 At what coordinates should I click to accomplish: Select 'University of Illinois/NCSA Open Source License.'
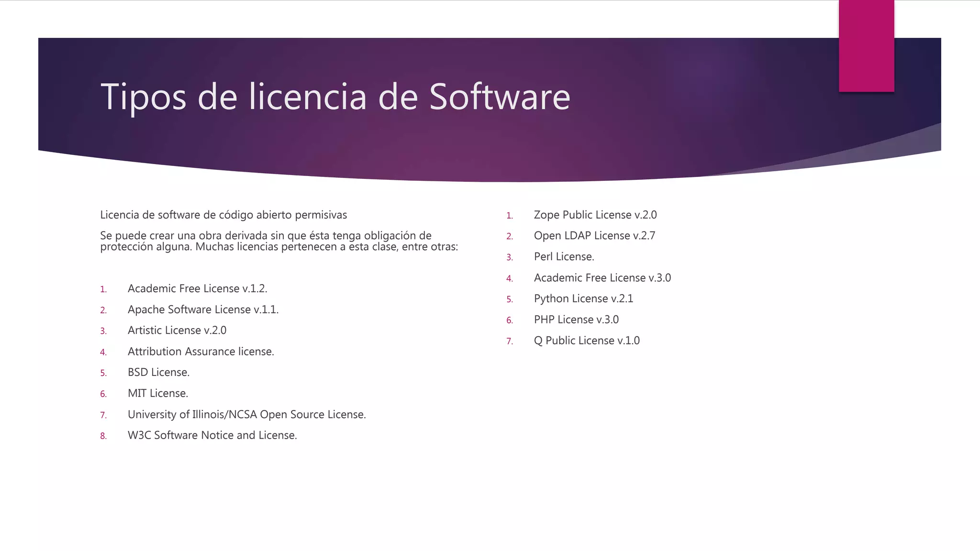pos(247,414)
